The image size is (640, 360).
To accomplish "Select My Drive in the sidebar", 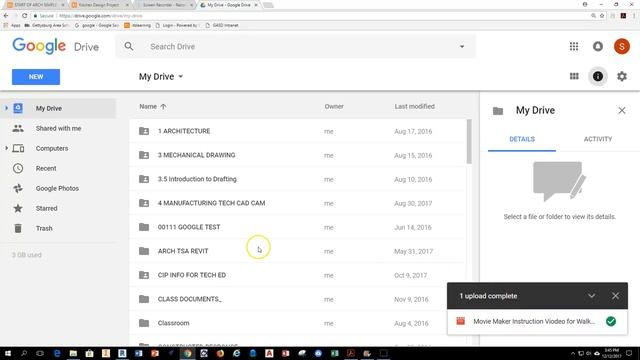I will 58,108.
